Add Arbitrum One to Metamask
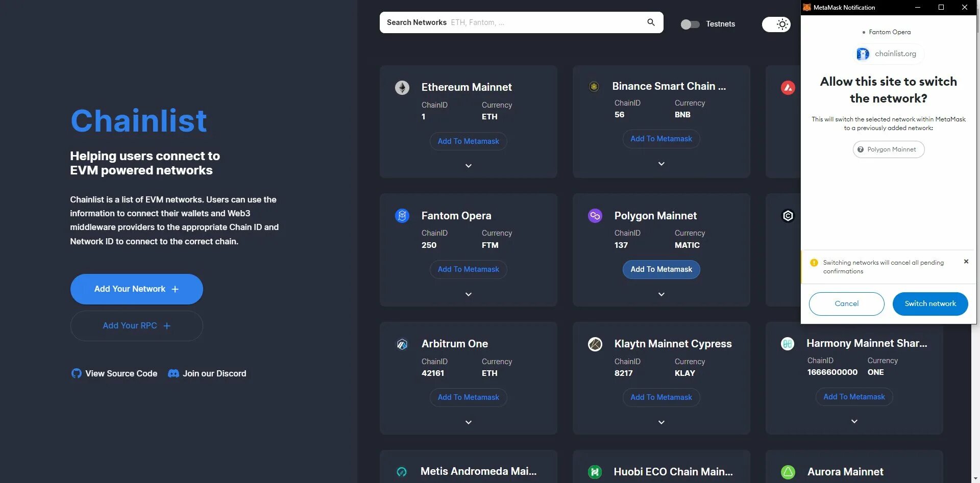 (x=469, y=397)
